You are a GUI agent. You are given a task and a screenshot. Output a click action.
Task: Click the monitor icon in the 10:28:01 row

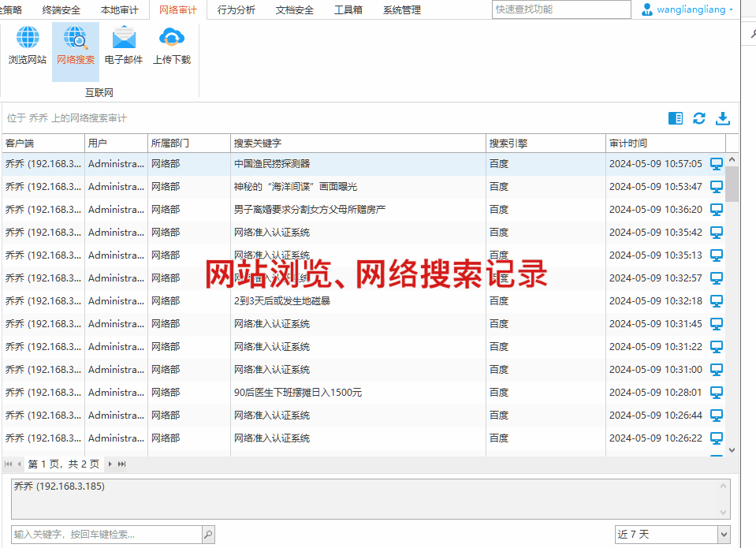pyautogui.click(x=716, y=393)
